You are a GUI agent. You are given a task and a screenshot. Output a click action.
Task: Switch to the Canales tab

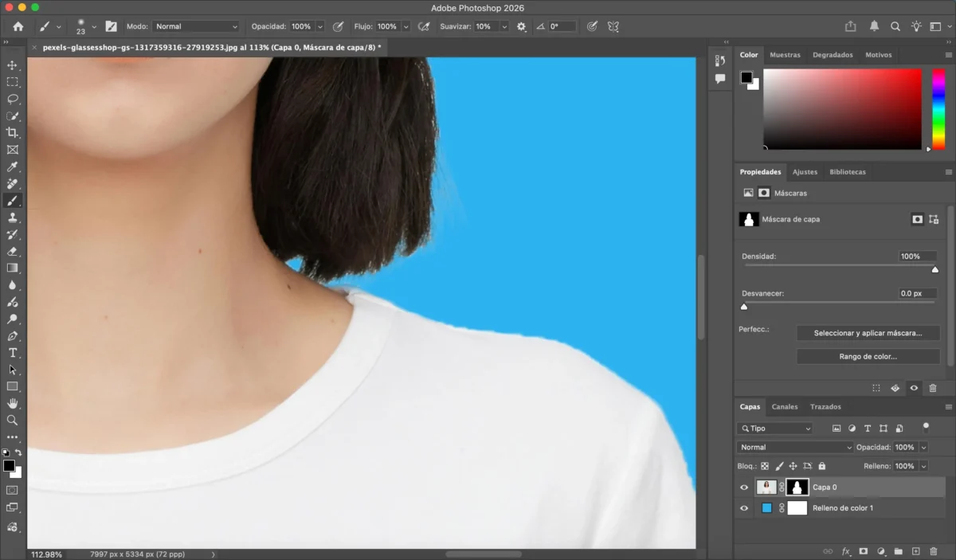[x=785, y=406]
